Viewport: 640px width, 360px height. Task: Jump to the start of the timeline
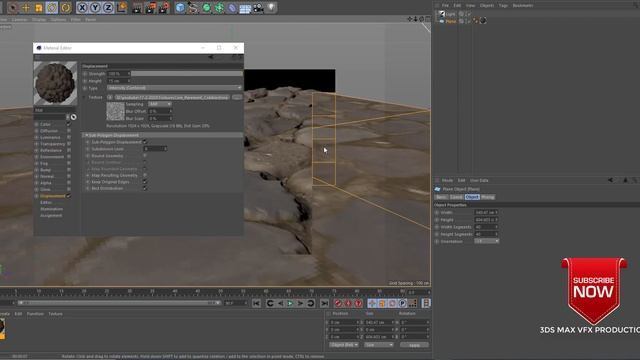[x=256, y=303]
